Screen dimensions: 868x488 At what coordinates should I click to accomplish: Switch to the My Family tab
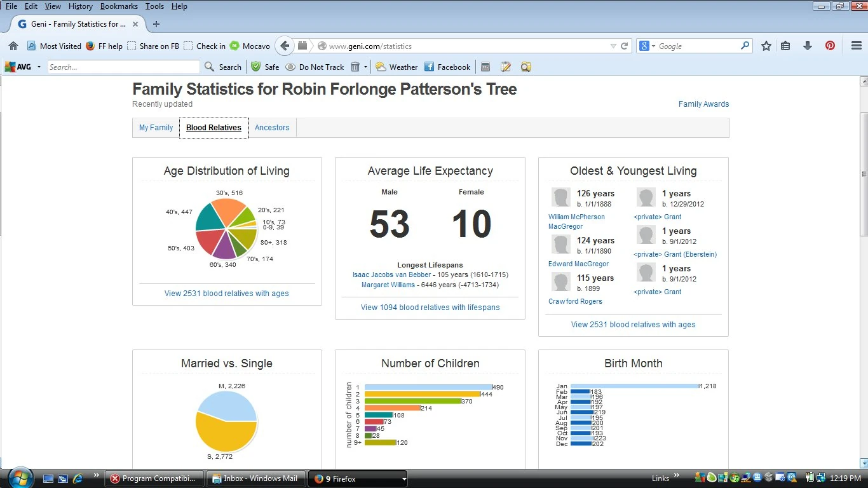click(x=156, y=128)
